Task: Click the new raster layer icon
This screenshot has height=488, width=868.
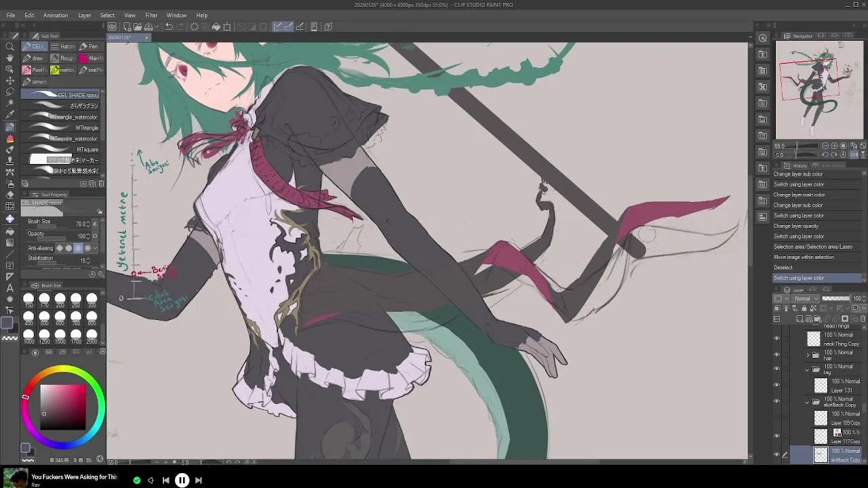Action: coord(800,319)
